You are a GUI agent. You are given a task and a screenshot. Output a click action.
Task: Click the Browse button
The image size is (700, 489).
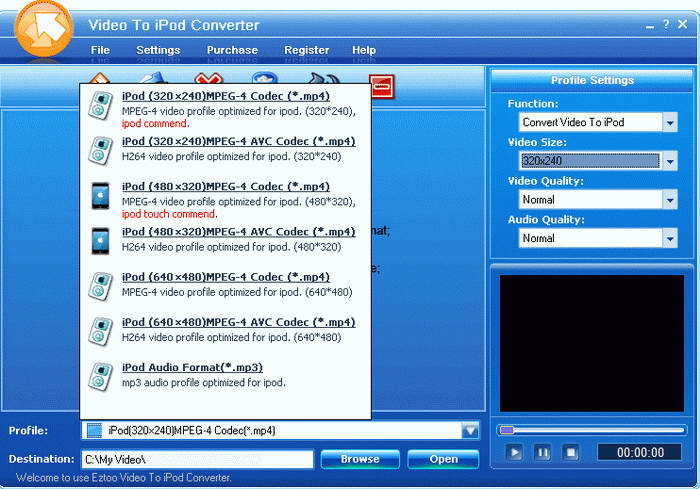click(360, 459)
